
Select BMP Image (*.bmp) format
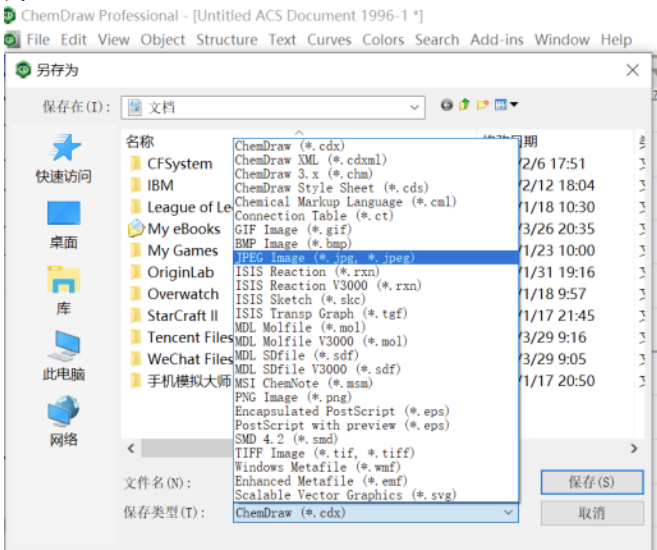point(375,244)
